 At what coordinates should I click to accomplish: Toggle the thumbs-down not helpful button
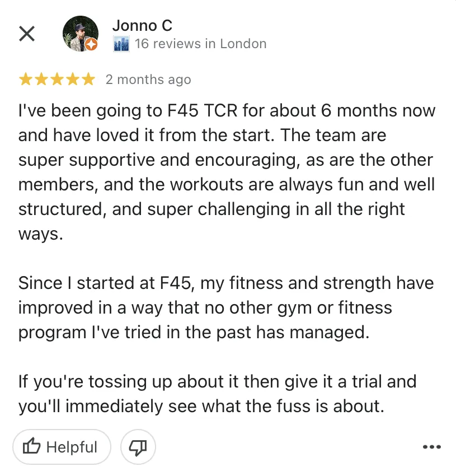pyautogui.click(x=138, y=447)
